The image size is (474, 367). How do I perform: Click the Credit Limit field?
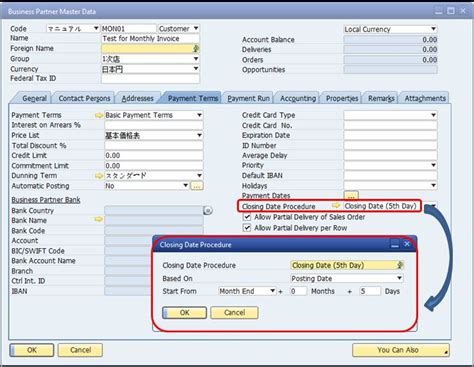click(x=154, y=155)
